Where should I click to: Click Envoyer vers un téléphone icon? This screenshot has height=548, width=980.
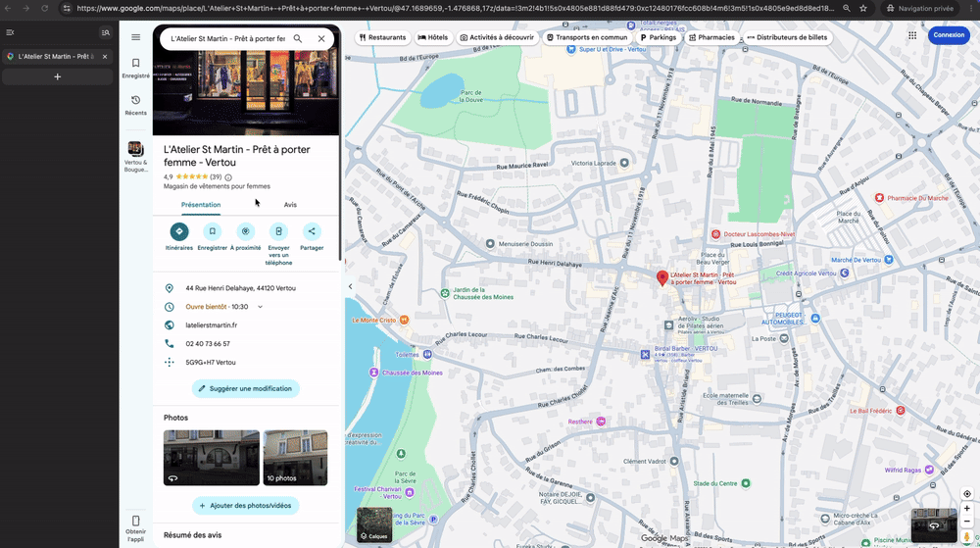tap(278, 231)
